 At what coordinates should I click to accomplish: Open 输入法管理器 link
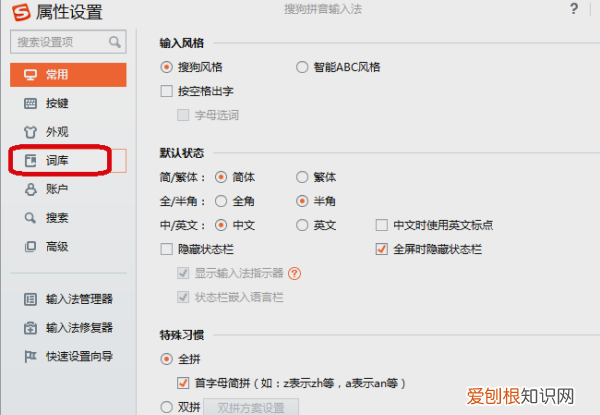[x=79, y=299]
